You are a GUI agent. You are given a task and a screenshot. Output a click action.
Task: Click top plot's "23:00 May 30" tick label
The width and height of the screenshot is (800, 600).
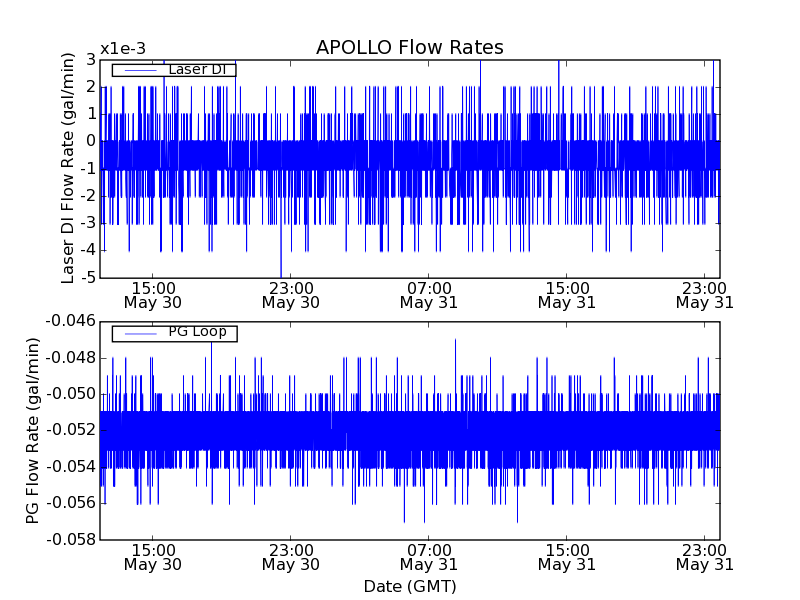tap(291, 294)
